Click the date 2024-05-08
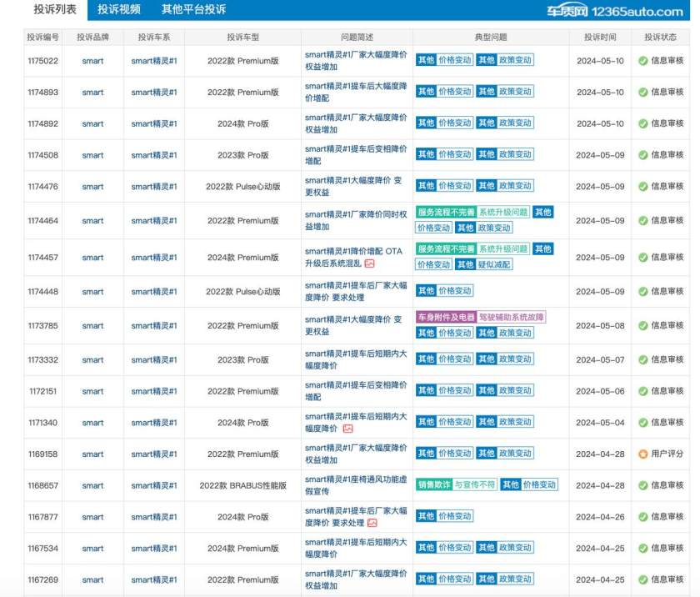 601,325
